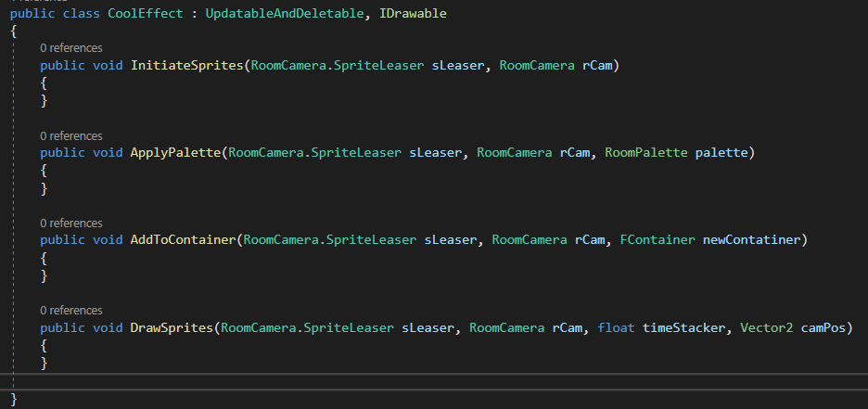Image resolution: width=868 pixels, height=409 pixels.
Task: Open references link above InitiateSprites method
Action: 70,47
